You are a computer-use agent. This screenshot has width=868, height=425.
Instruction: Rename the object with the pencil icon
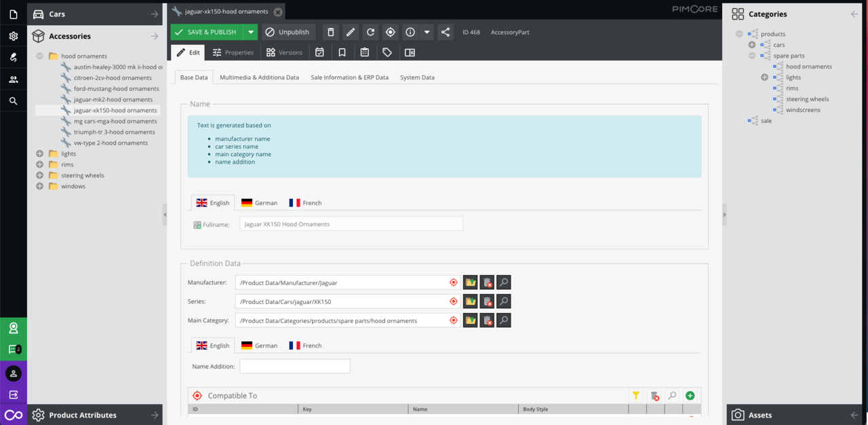pyautogui.click(x=351, y=32)
